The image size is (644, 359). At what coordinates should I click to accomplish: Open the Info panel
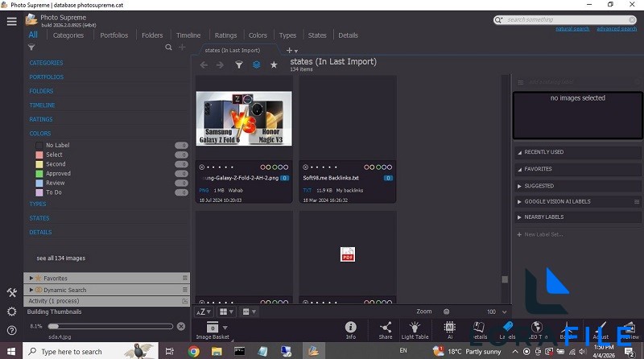coord(351,330)
